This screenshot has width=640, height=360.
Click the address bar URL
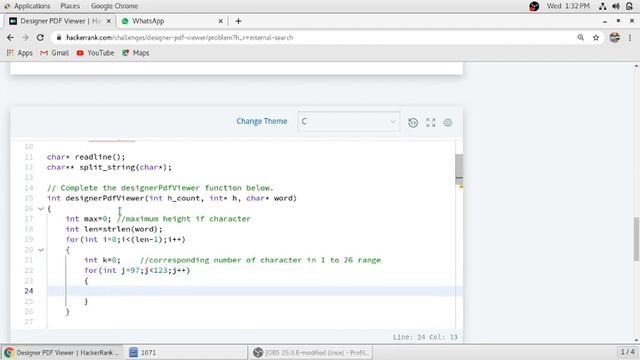(180, 38)
